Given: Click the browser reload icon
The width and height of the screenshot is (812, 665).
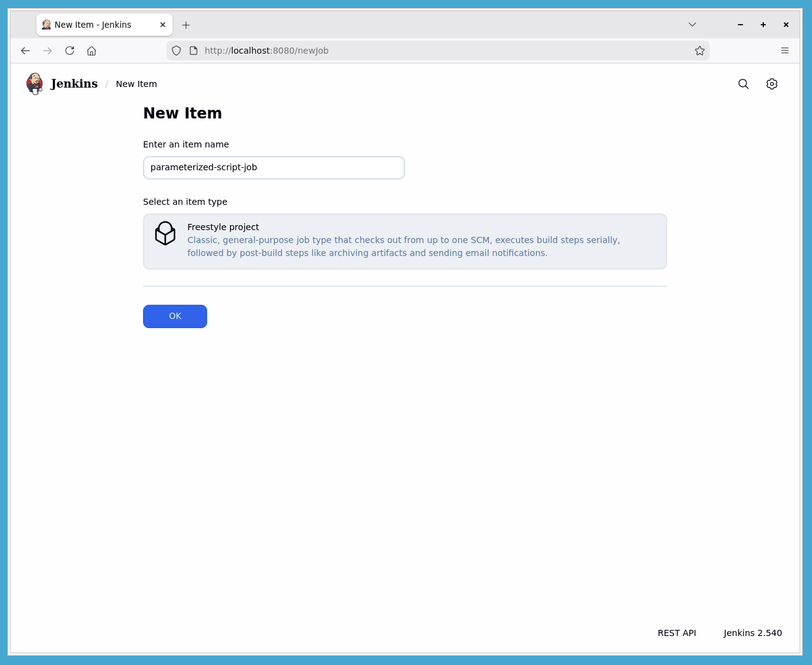Looking at the screenshot, I should coord(70,51).
